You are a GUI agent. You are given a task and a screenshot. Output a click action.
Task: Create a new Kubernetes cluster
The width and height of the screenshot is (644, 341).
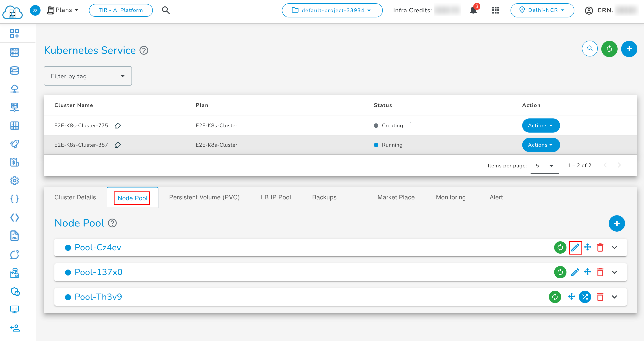[629, 49]
